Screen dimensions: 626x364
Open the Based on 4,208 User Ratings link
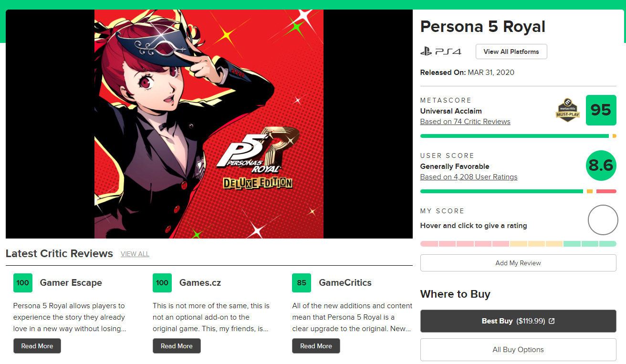(469, 177)
